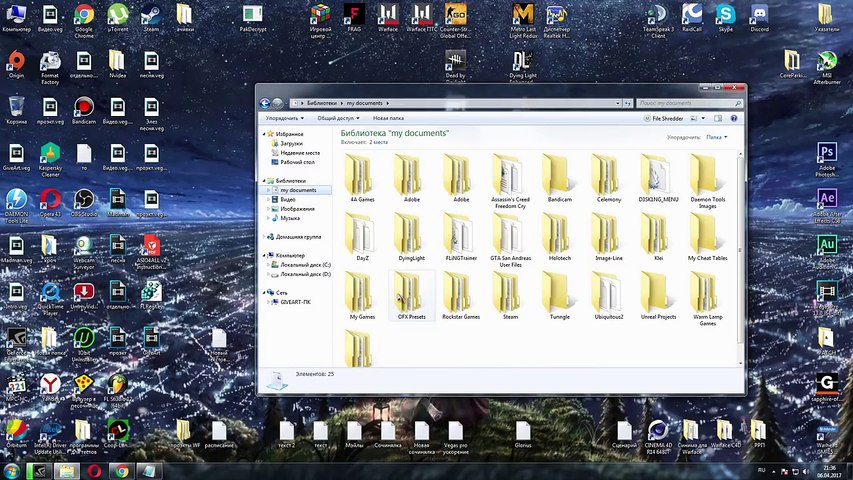Click the Warface desktop shortcut
Viewport: 853px width, 480px height.
389,16
